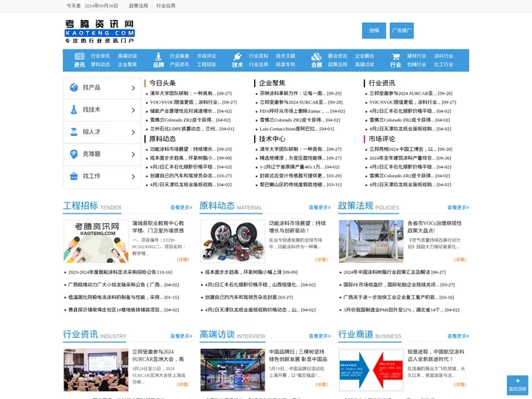
Task: Open the 原料动态 nav menu item under 资讯
Action: coord(100,64)
